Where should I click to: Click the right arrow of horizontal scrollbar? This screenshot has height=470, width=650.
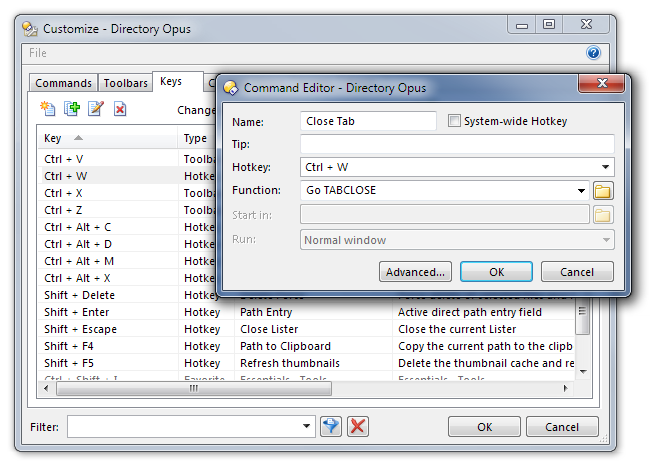click(565, 388)
